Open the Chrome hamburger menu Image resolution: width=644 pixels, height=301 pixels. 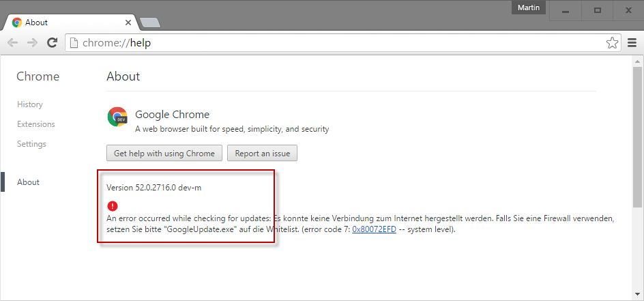click(x=632, y=42)
